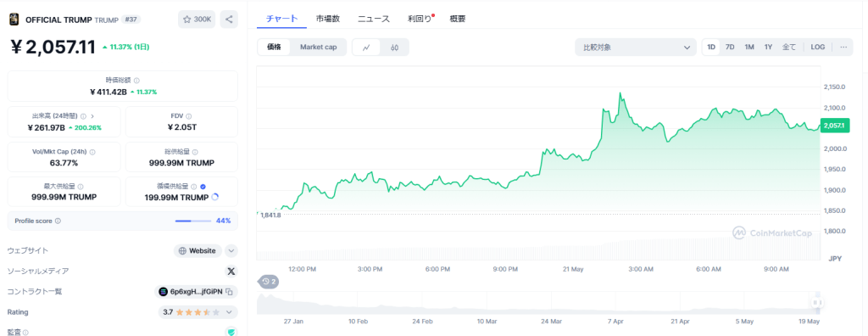
Task: Click the verified badge by 循環供給量
Action: (x=203, y=187)
